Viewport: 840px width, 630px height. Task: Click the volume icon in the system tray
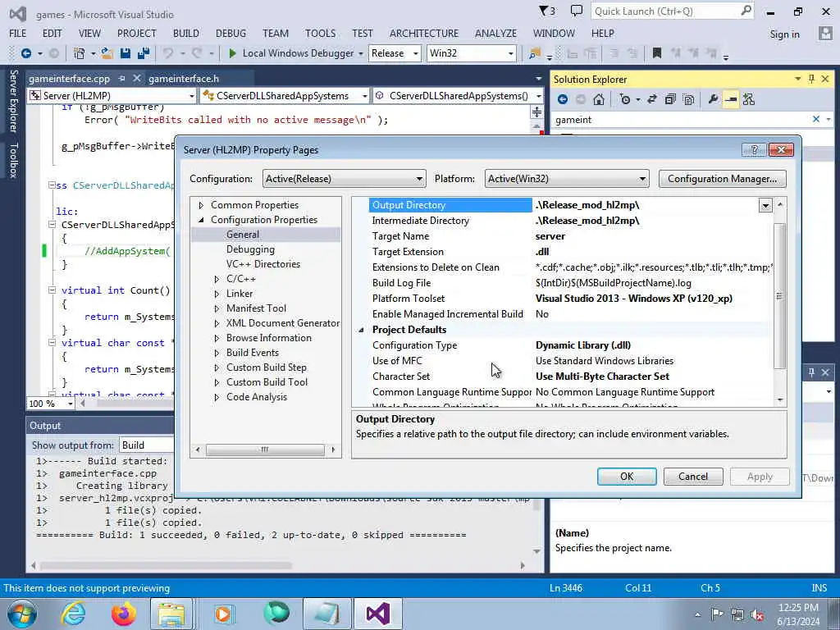click(757, 614)
